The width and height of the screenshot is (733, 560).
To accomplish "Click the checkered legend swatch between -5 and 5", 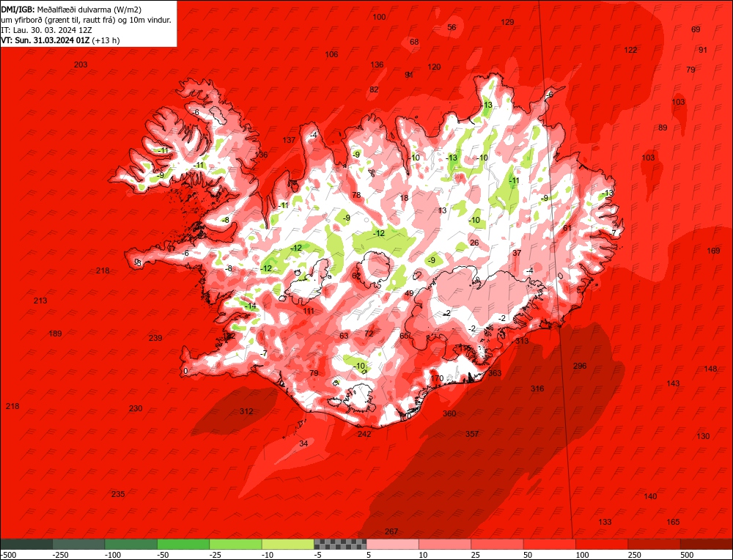I will coord(340,544).
